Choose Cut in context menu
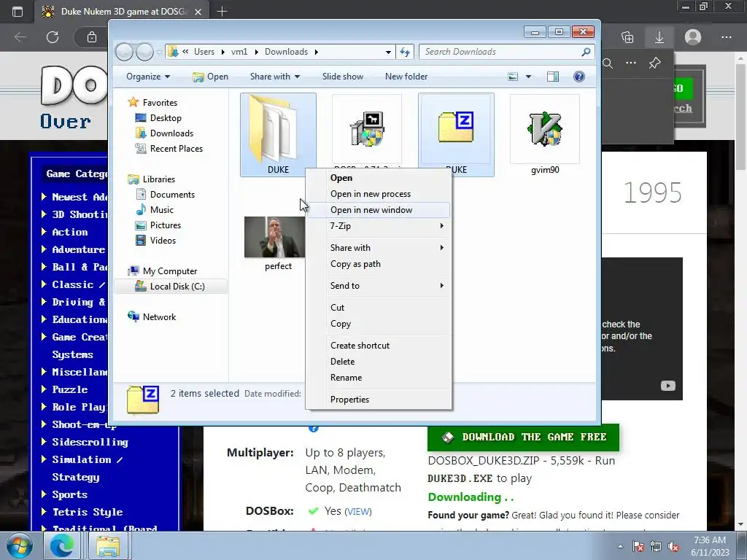 click(x=379, y=308)
